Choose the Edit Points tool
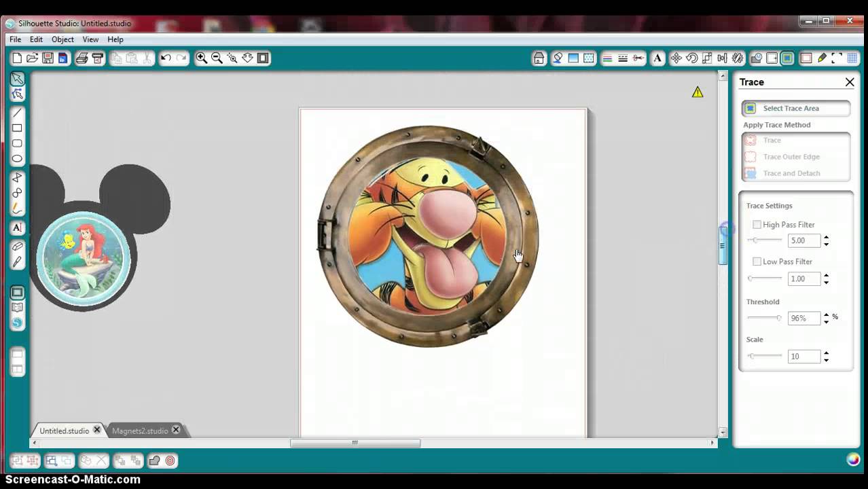868x489 pixels. (17, 94)
